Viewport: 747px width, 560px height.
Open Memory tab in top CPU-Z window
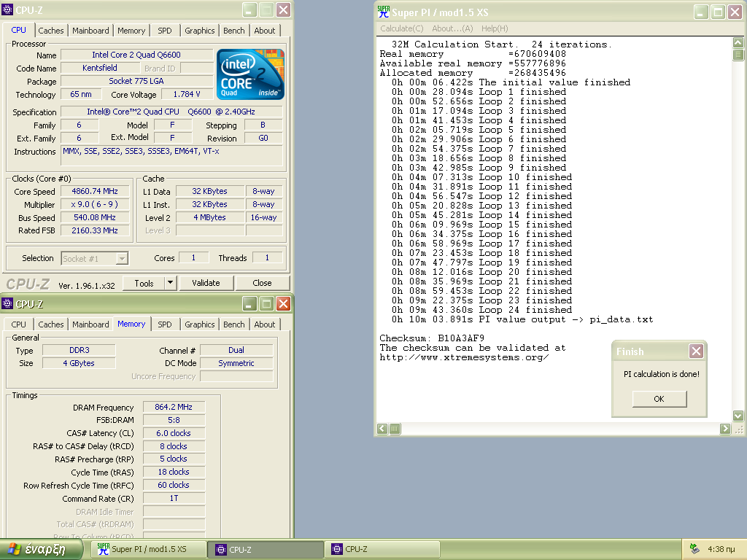pyautogui.click(x=131, y=31)
